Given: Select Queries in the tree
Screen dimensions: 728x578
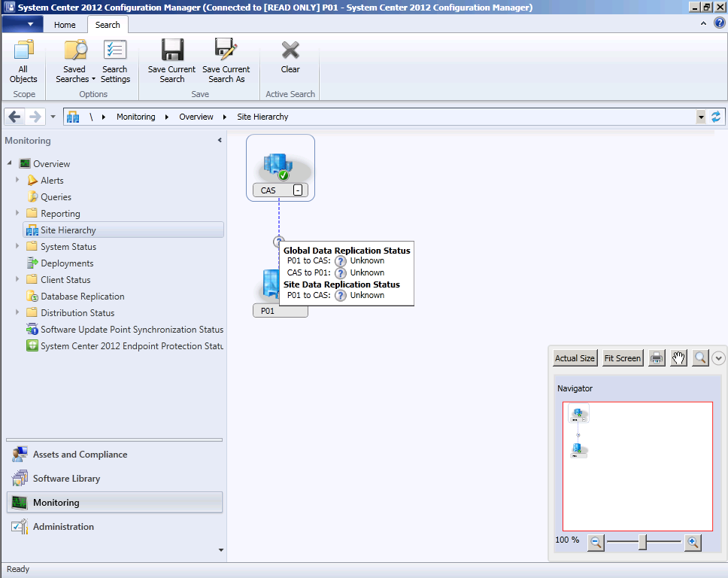Looking at the screenshot, I should click(56, 197).
